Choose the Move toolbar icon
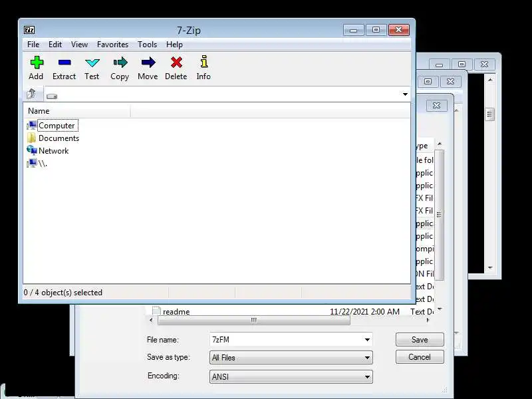532x399 pixels. [x=148, y=63]
